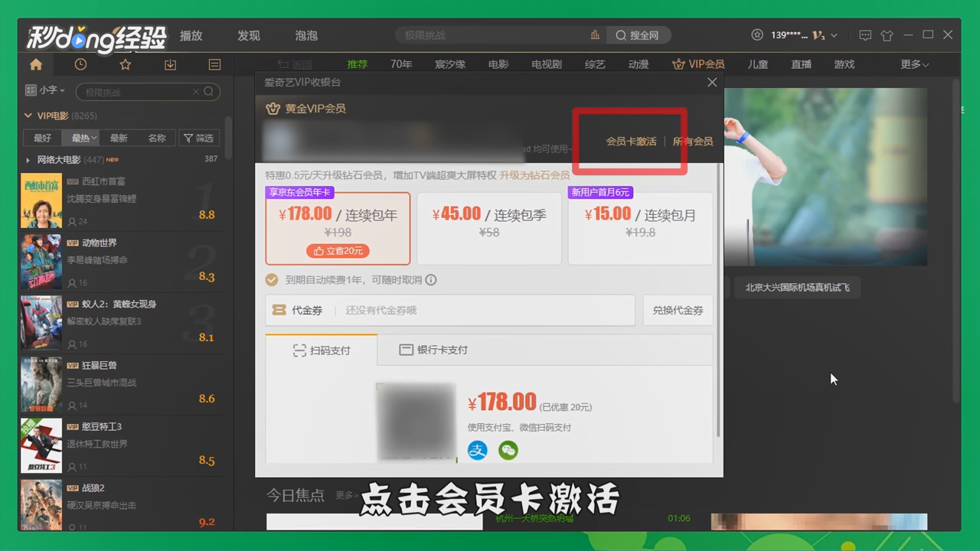
Task: Toggle the auto-renewal checkmark 到期自动续费1年
Action: [x=272, y=280]
